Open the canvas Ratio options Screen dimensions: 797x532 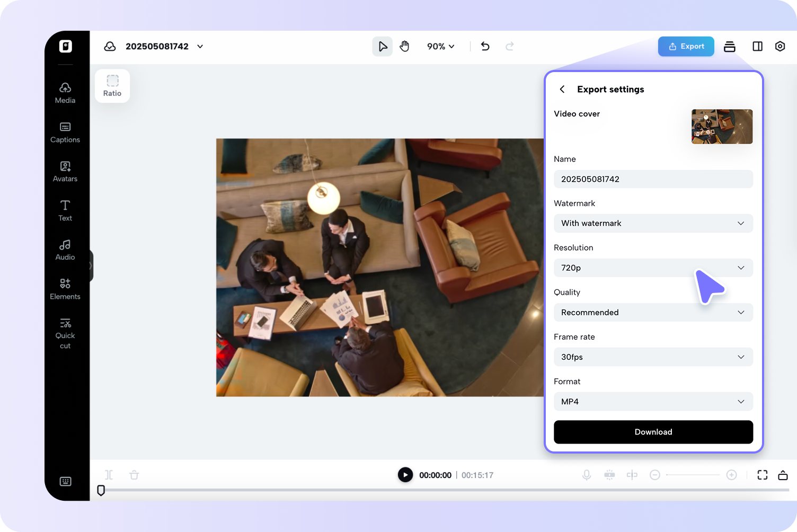click(x=112, y=86)
